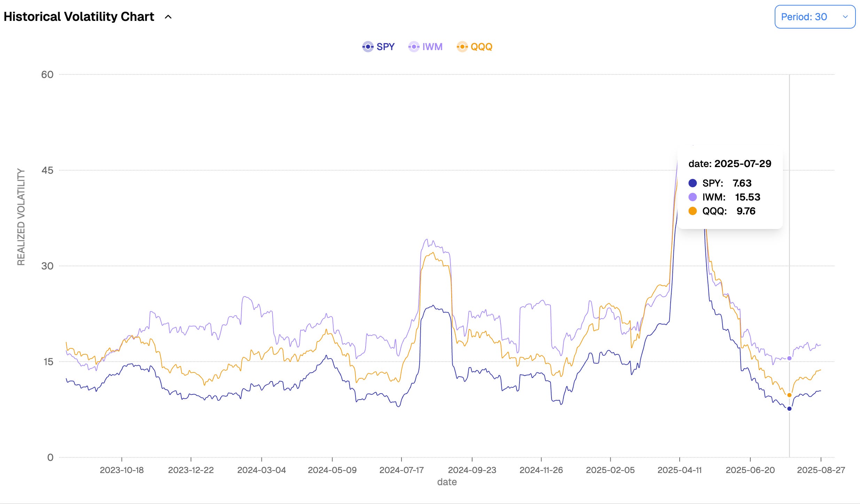Click the 2024-07-17 date axis tick
The image size is (860, 504).
pos(401,470)
